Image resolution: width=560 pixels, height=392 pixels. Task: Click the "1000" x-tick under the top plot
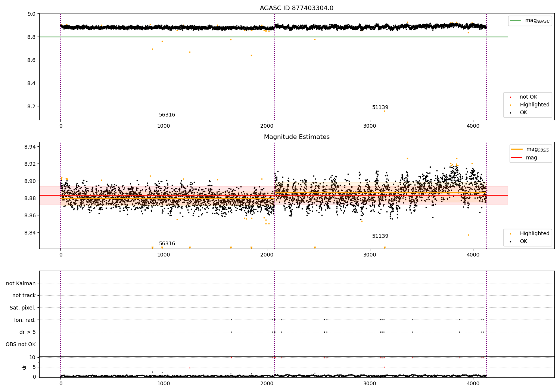point(164,126)
